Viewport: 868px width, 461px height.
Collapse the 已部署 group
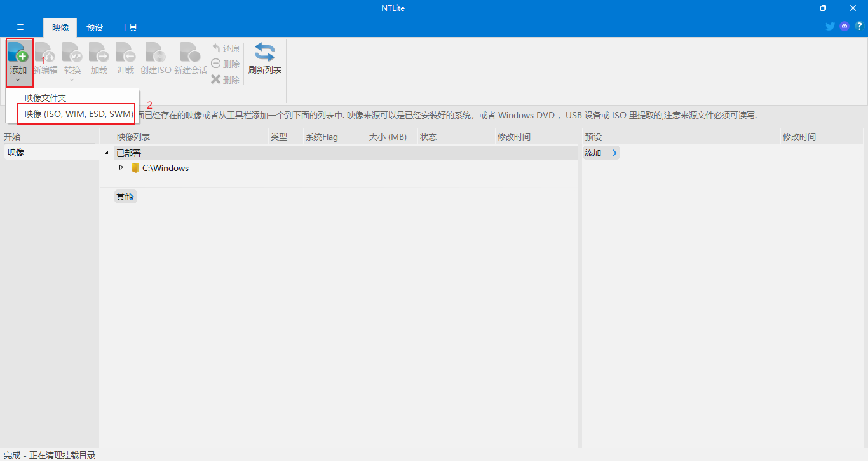click(107, 153)
